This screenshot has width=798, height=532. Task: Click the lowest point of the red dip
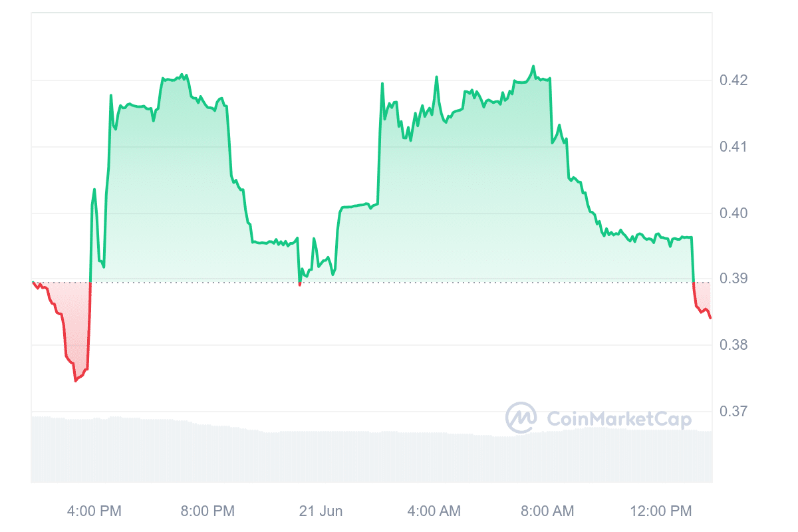tap(75, 381)
